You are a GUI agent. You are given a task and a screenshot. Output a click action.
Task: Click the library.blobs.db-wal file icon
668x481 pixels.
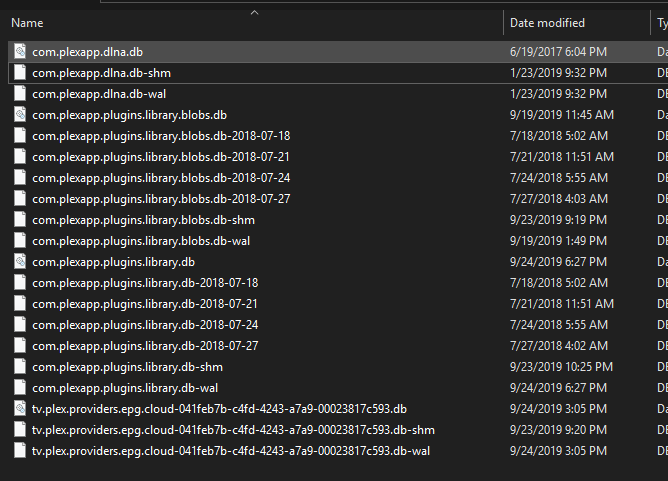[20, 241]
